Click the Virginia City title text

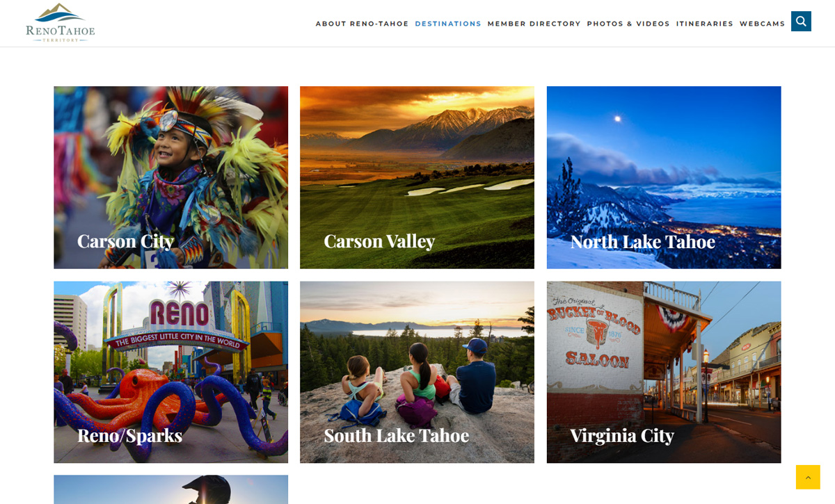coord(622,435)
